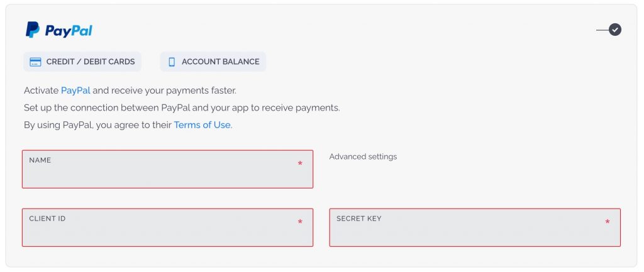Click the required asterisk in NAME field

(300, 164)
